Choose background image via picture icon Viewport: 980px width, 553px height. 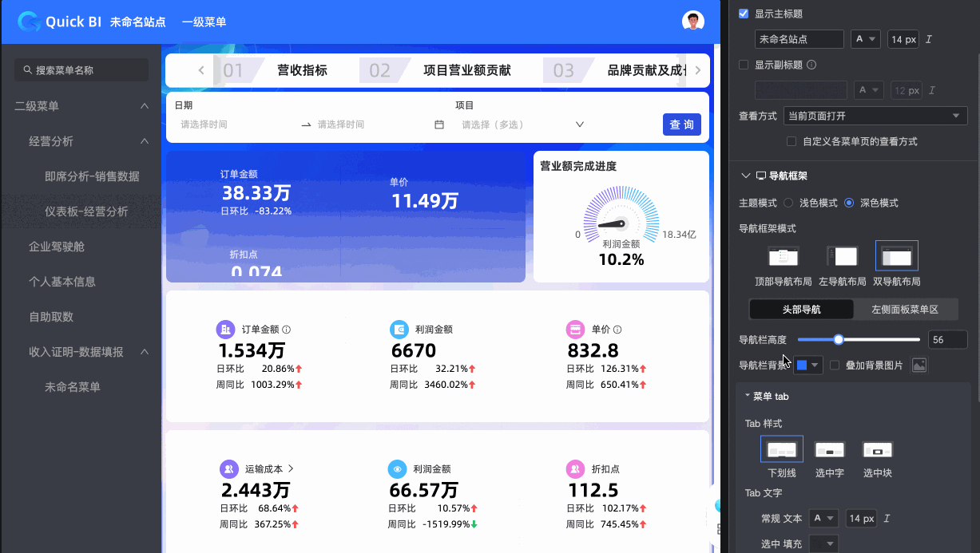[919, 365]
